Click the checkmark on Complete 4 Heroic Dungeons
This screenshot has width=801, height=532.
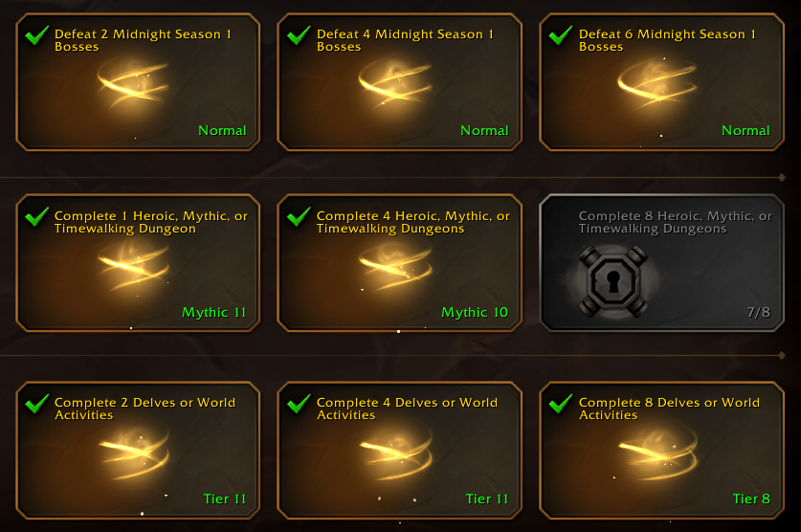[299, 217]
